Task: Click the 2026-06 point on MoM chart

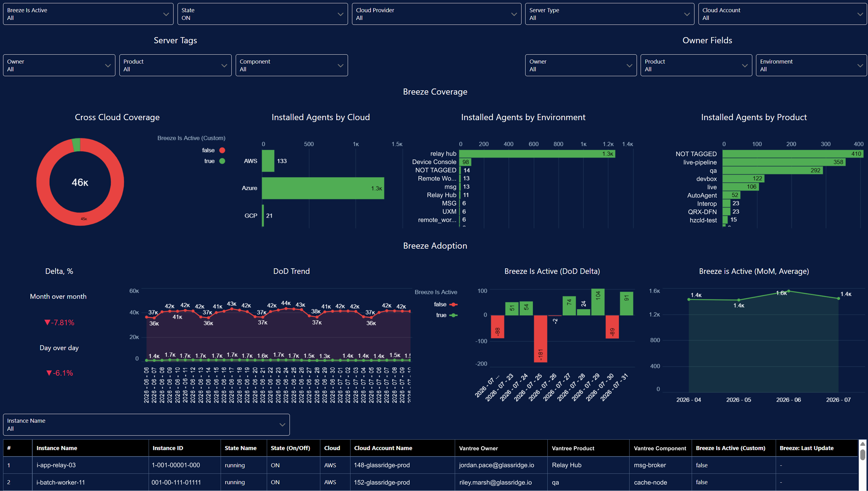Action: pyautogui.click(x=788, y=291)
